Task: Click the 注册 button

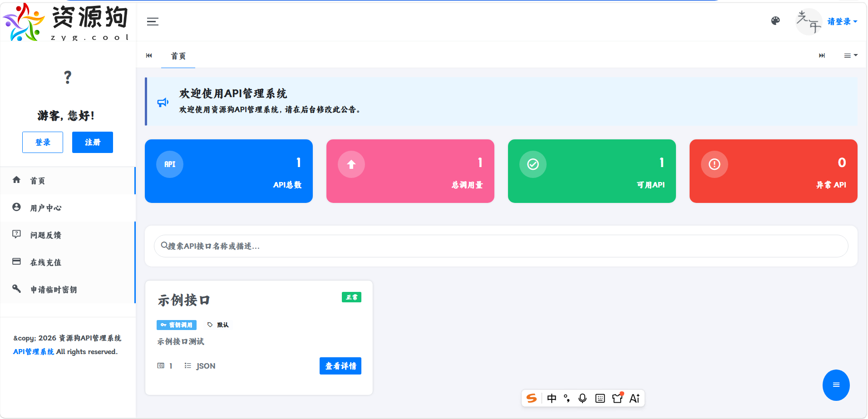Action: point(93,143)
